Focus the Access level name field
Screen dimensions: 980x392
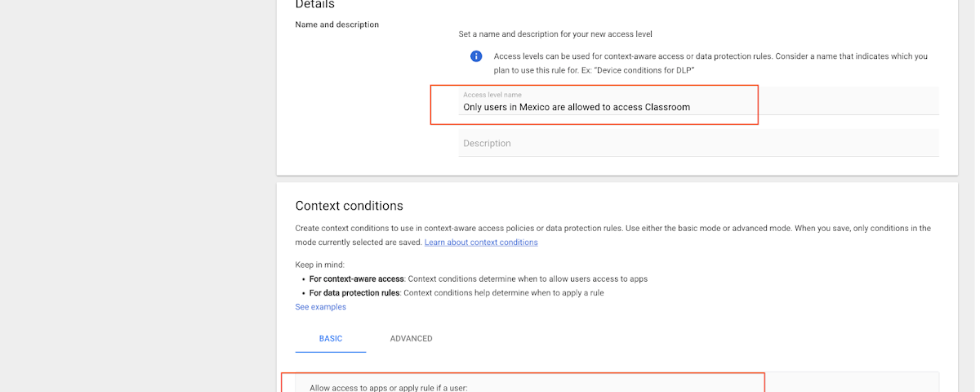[x=698, y=101]
